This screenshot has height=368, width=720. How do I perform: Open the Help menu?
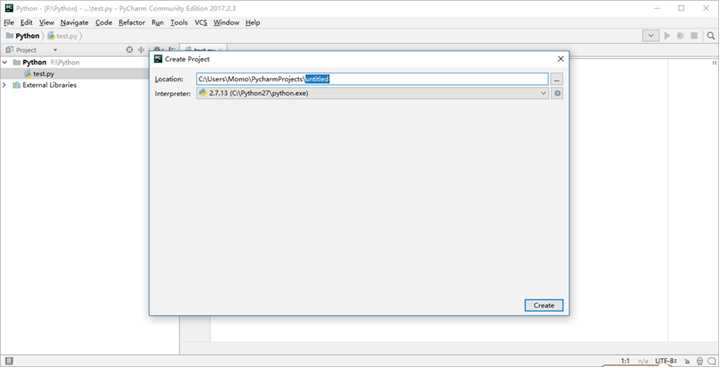click(x=253, y=23)
